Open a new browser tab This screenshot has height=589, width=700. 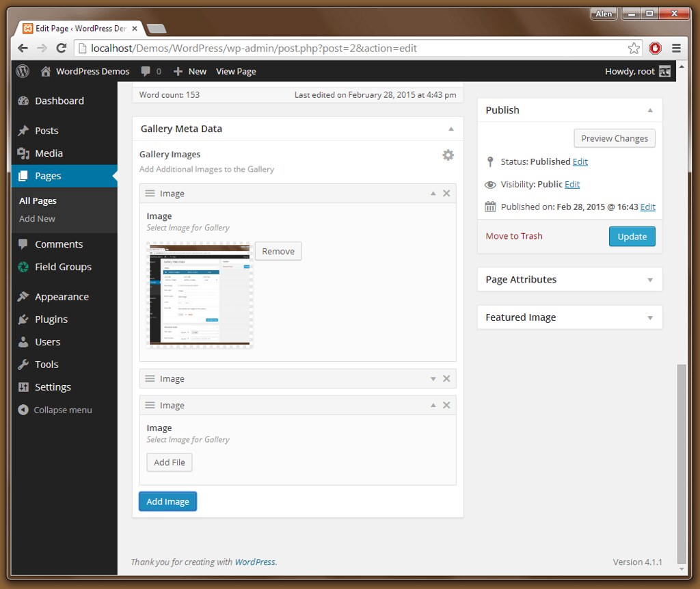157,29
